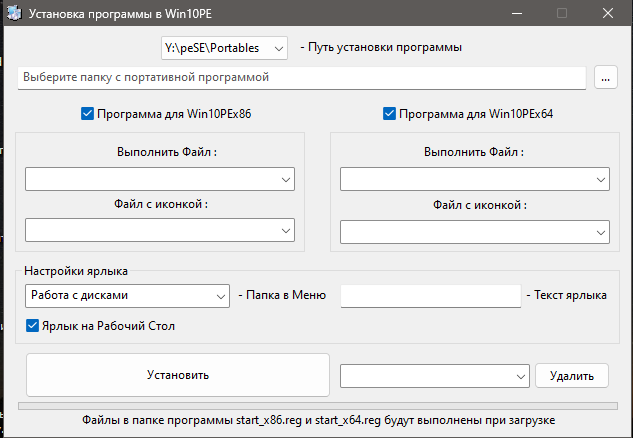Screen dimensions: 633x438
Task: Browse for folder with the ... button
Action: coord(605,77)
